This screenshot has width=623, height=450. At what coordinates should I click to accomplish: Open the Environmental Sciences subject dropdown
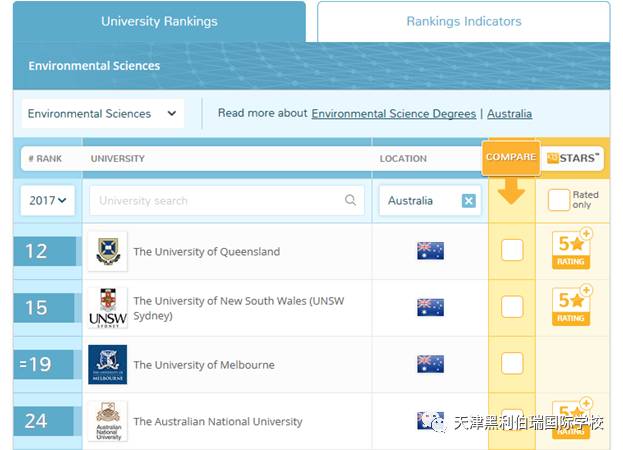click(103, 114)
